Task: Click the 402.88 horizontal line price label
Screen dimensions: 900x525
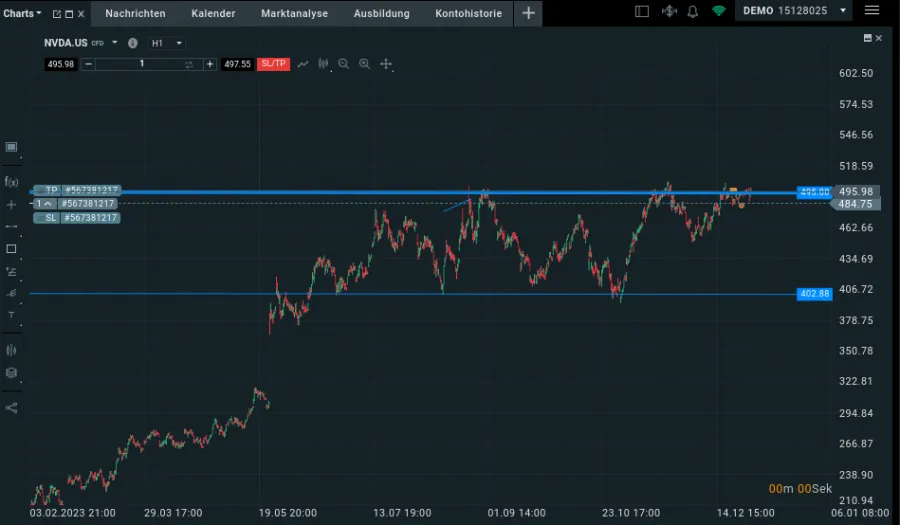Action: pos(814,294)
